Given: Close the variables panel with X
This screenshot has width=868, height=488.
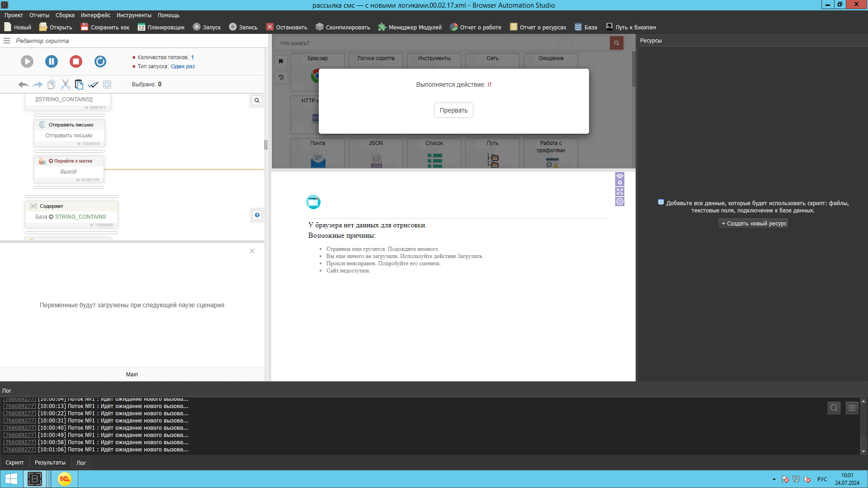Looking at the screenshot, I should [x=252, y=251].
